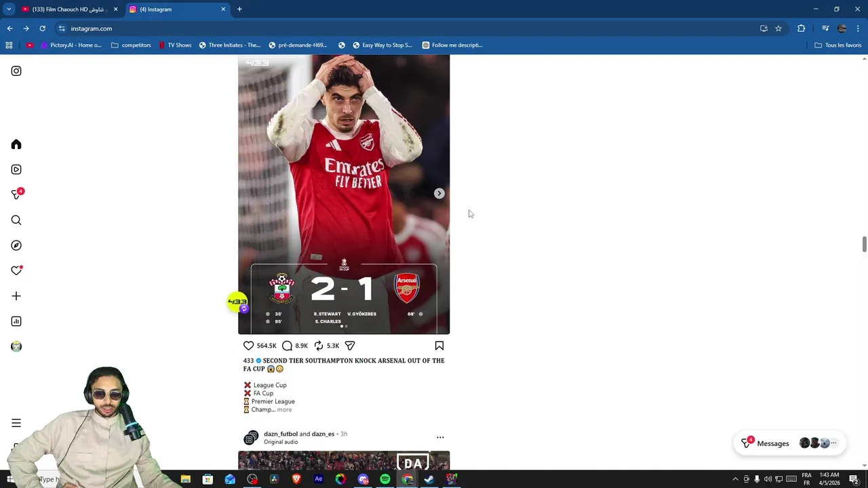868x488 pixels.
Task: Repost the 433 Arsenal post
Action: point(319,346)
